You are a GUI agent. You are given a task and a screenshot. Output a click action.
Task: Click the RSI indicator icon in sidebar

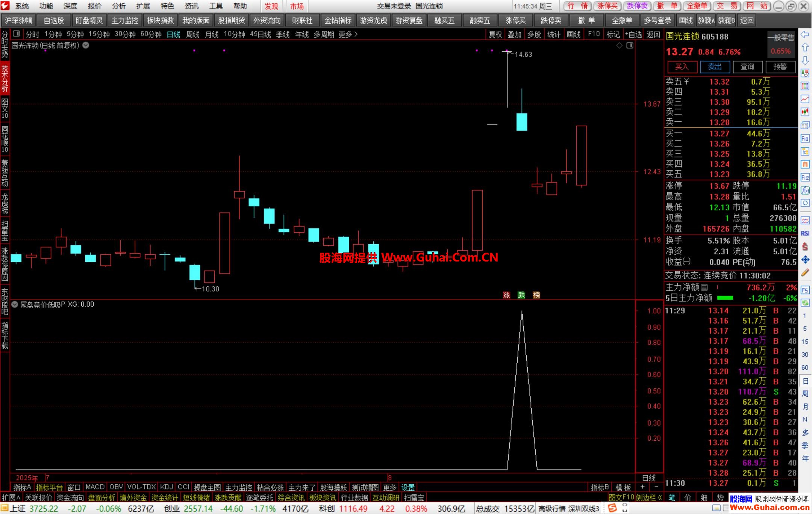pyautogui.click(x=805, y=233)
